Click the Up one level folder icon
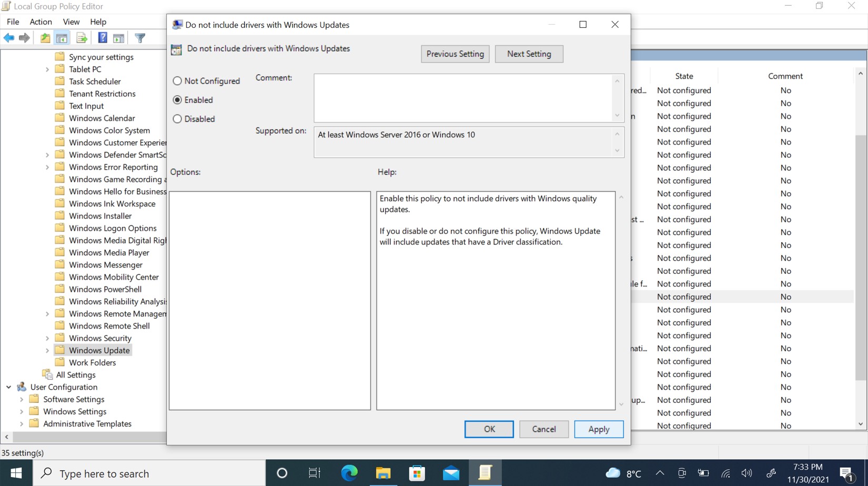This screenshot has width=868, height=486. pos(45,38)
